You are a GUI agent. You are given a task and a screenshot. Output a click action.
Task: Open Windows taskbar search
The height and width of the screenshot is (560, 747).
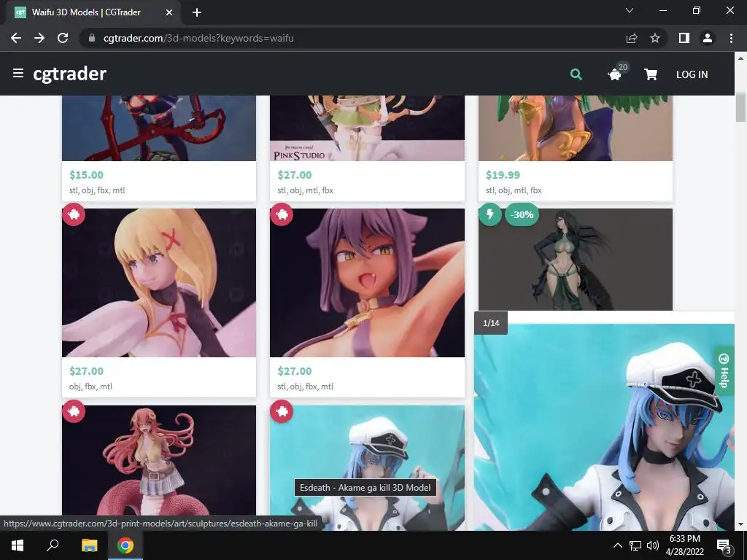(53, 545)
